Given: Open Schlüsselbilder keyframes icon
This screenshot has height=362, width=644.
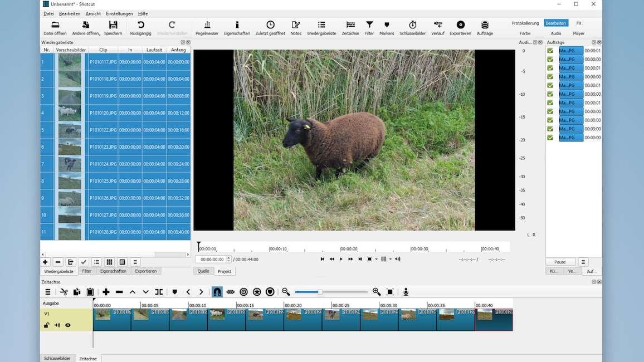Looking at the screenshot, I should 412,28.
